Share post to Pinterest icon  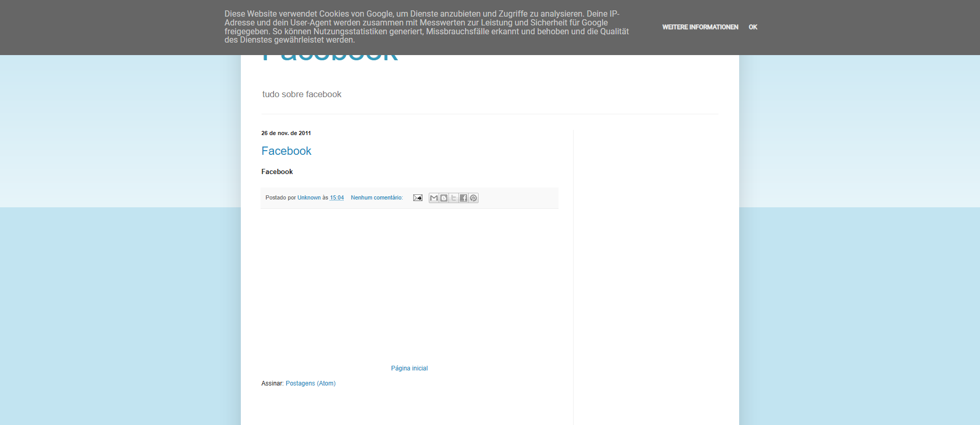click(x=473, y=198)
